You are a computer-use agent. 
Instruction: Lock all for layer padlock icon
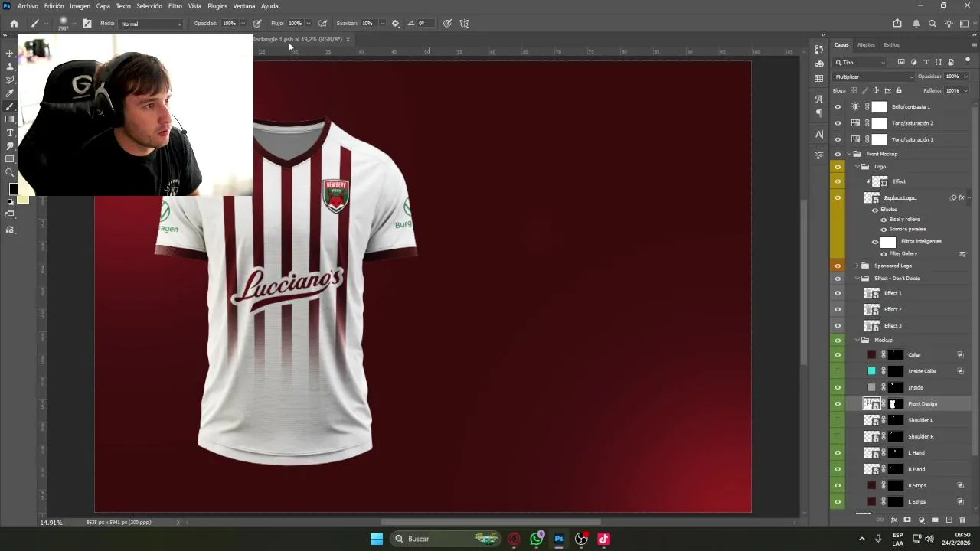point(898,90)
